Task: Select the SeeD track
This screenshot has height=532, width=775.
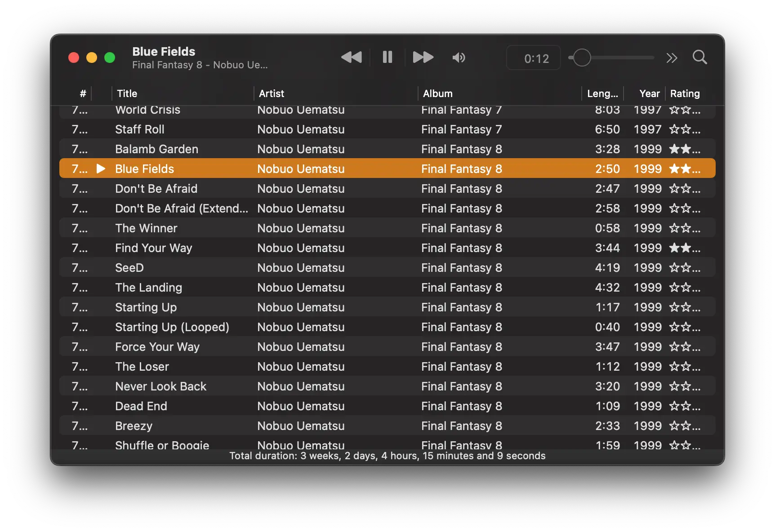Action: pyautogui.click(x=387, y=268)
